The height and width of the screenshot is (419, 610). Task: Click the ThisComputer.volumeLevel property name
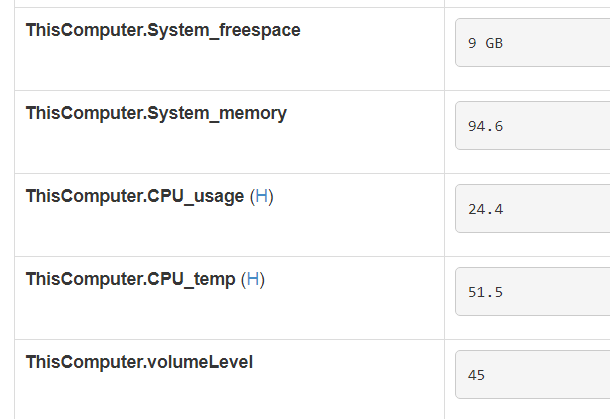[x=139, y=362]
